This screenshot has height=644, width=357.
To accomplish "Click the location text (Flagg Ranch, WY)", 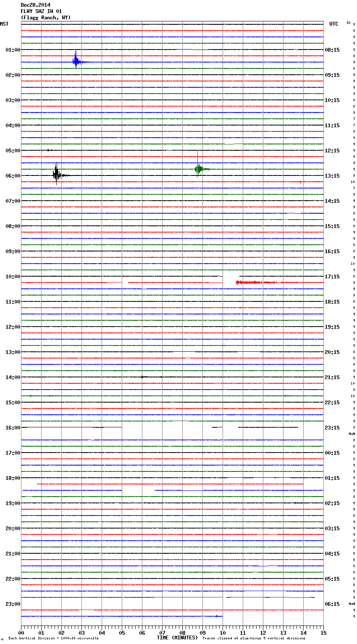I will click(46, 18).
